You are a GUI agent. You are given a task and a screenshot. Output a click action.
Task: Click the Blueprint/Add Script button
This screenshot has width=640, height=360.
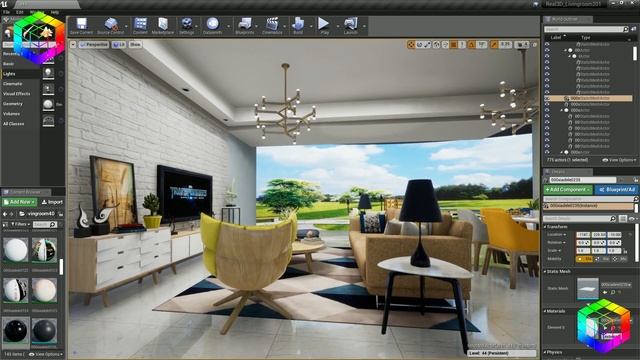pyautogui.click(x=617, y=190)
